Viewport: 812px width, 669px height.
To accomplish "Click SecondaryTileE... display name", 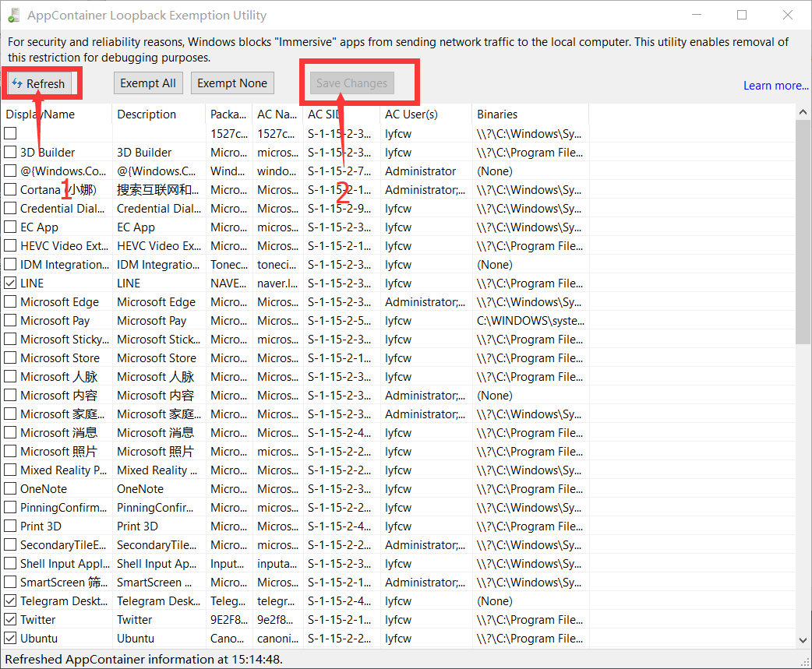I will pos(62,545).
